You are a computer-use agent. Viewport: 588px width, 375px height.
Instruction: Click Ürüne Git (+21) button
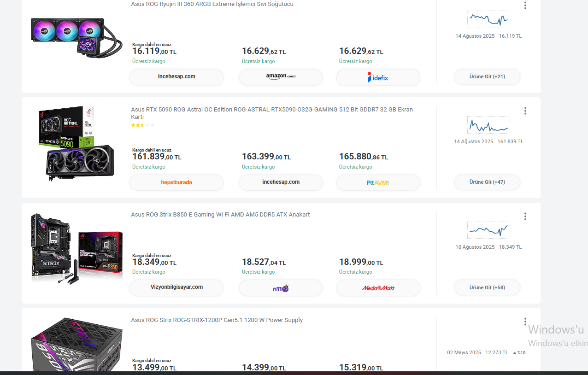(x=487, y=77)
